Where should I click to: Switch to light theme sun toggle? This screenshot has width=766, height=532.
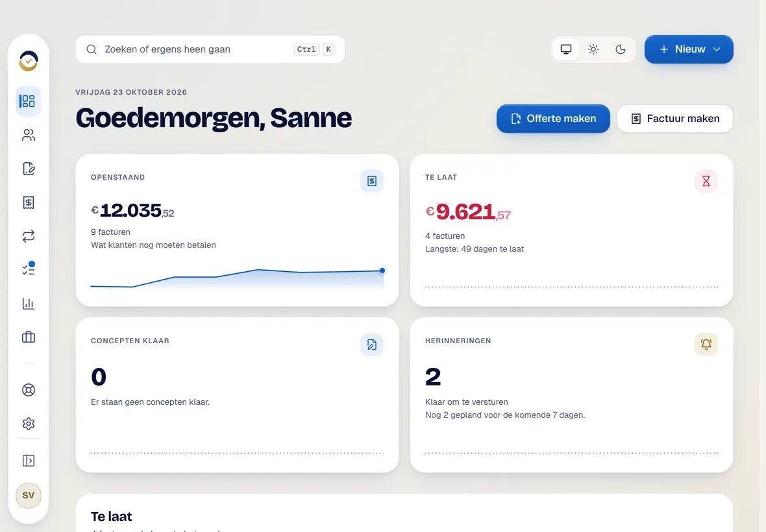point(593,49)
